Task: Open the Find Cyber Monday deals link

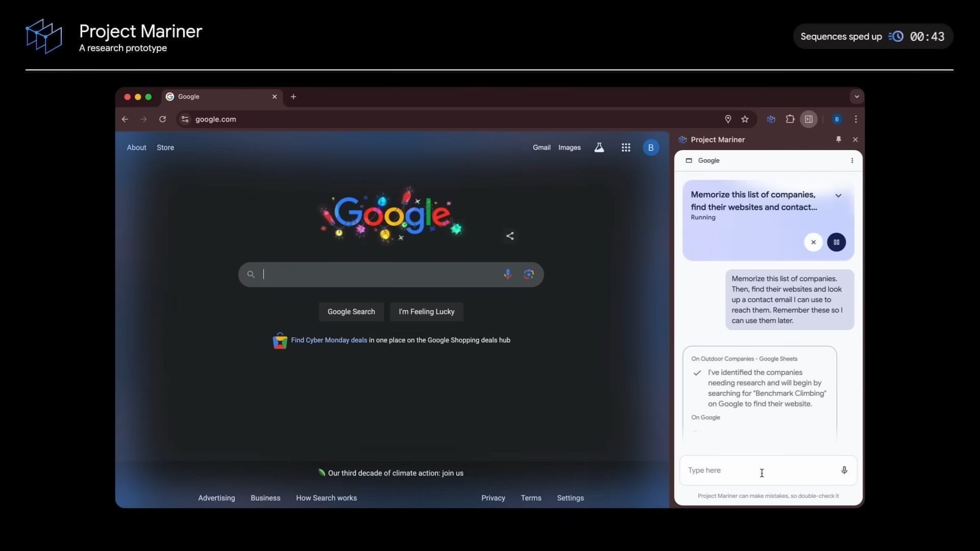Action: (329, 340)
